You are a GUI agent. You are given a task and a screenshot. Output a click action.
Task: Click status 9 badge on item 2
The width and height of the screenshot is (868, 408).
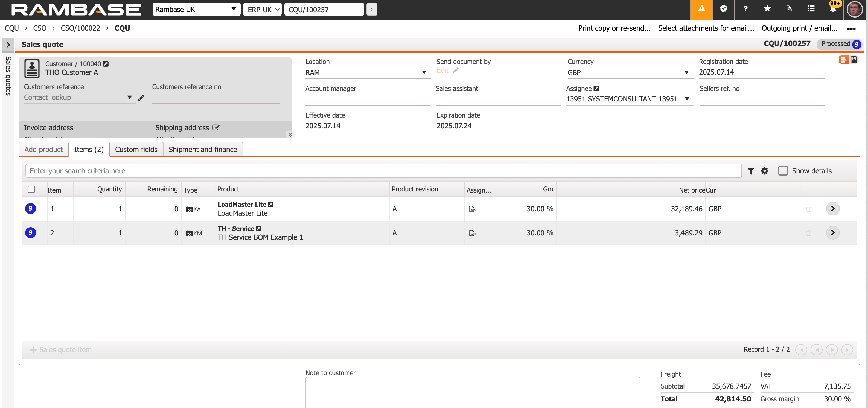point(31,232)
